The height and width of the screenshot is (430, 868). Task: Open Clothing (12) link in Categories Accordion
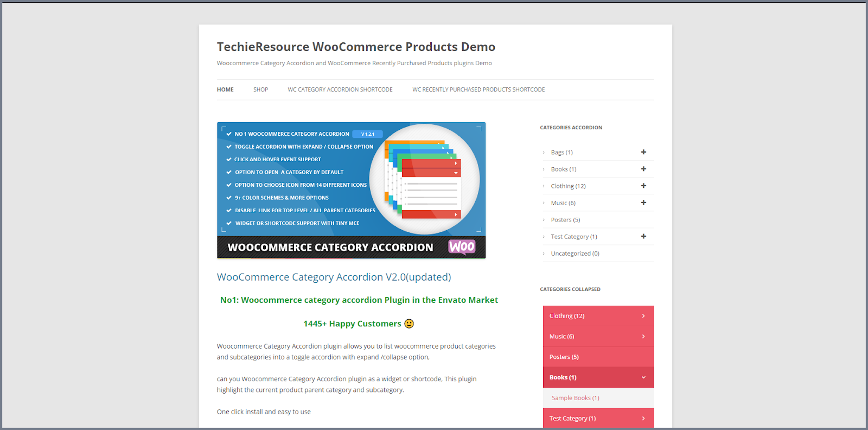point(568,186)
